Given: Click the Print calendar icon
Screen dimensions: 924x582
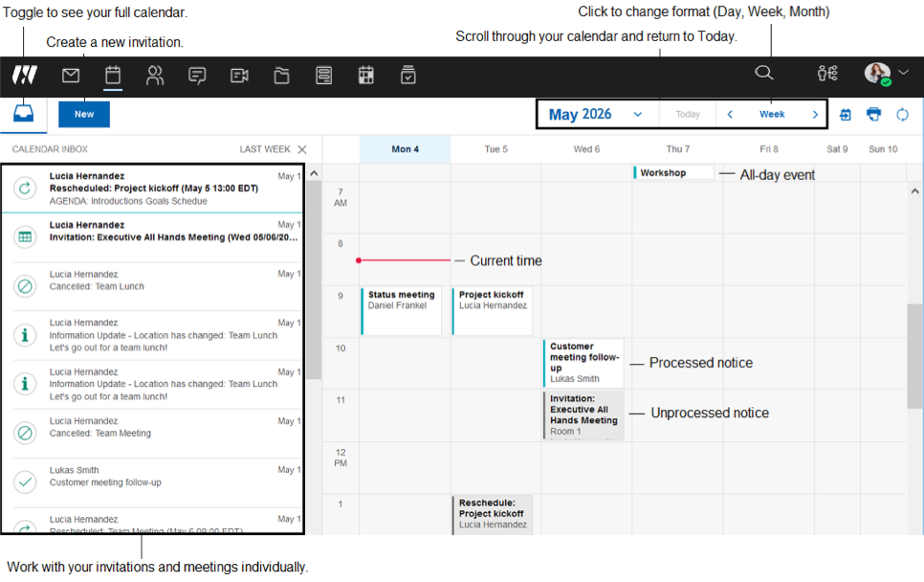Looking at the screenshot, I should [x=874, y=114].
